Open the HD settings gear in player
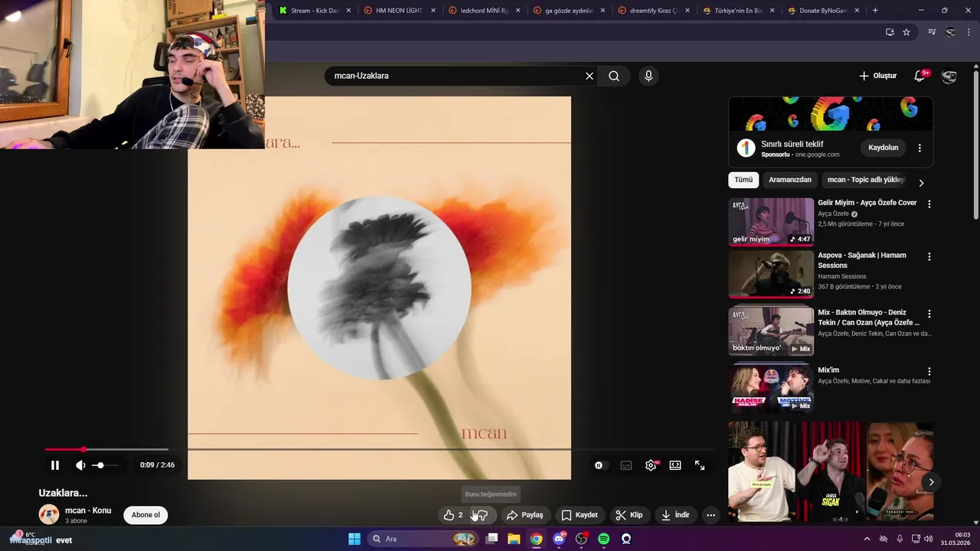 pyautogui.click(x=651, y=465)
